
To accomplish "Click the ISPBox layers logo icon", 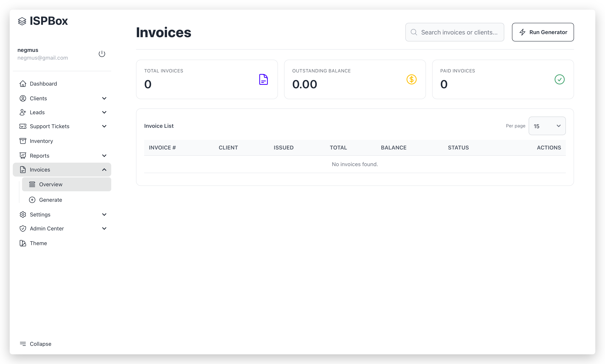I will click(x=22, y=21).
